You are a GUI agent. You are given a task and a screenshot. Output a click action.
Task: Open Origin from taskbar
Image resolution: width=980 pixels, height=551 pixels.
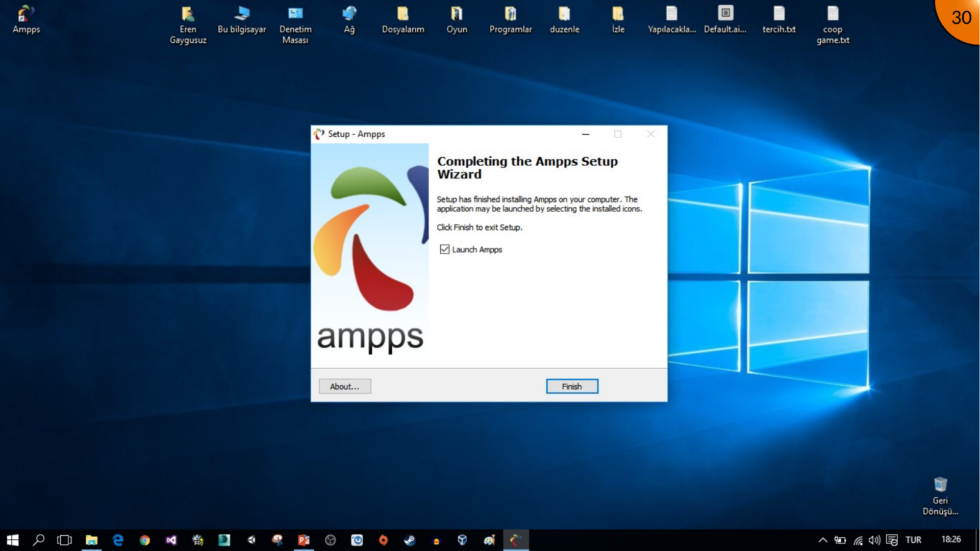(x=384, y=540)
